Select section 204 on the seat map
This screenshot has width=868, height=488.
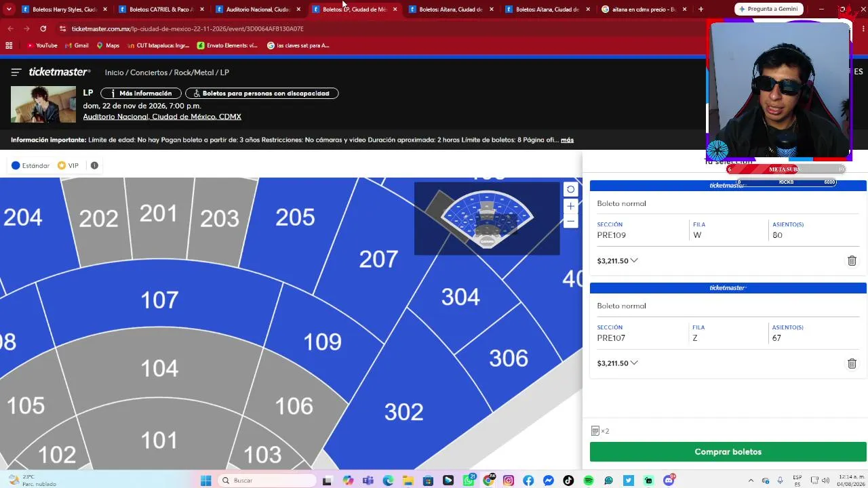tap(23, 217)
